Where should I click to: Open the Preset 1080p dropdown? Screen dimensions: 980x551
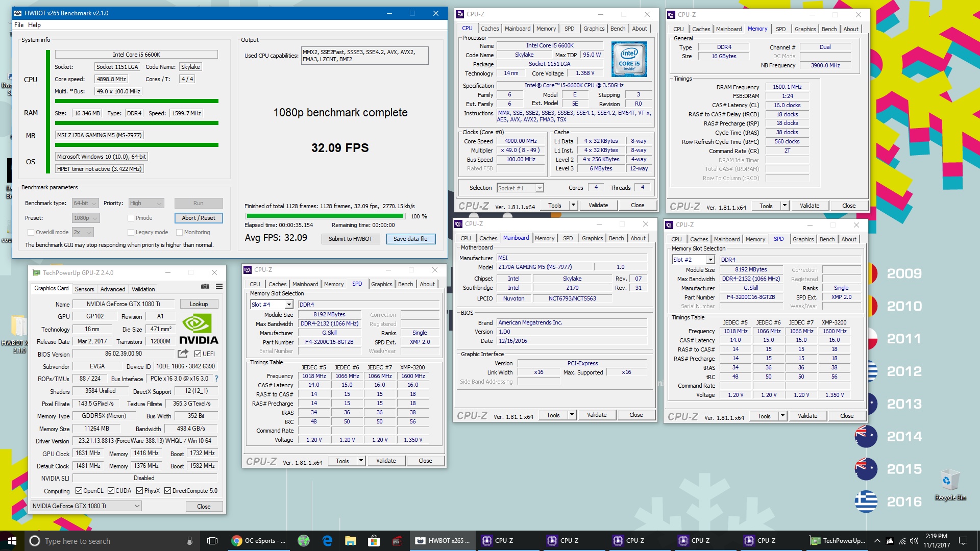86,218
